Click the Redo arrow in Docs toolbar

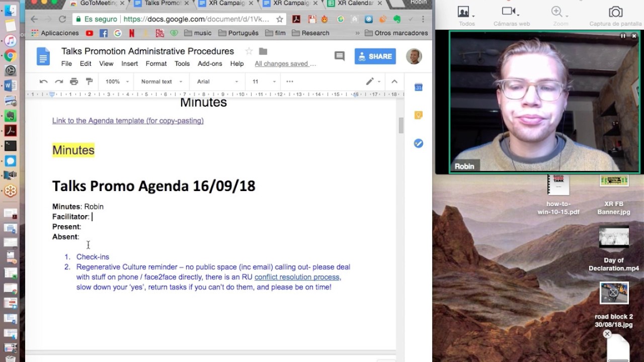pyautogui.click(x=59, y=81)
